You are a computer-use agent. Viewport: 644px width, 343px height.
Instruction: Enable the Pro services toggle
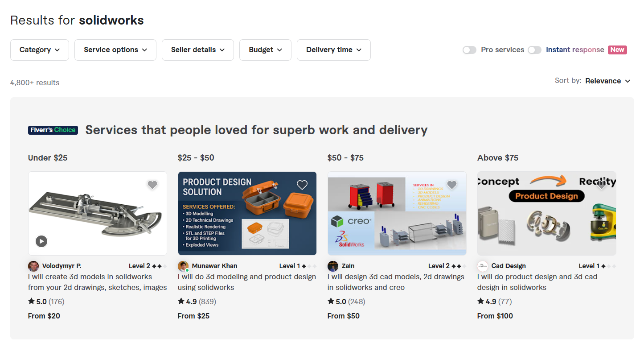click(x=469, y=50)
